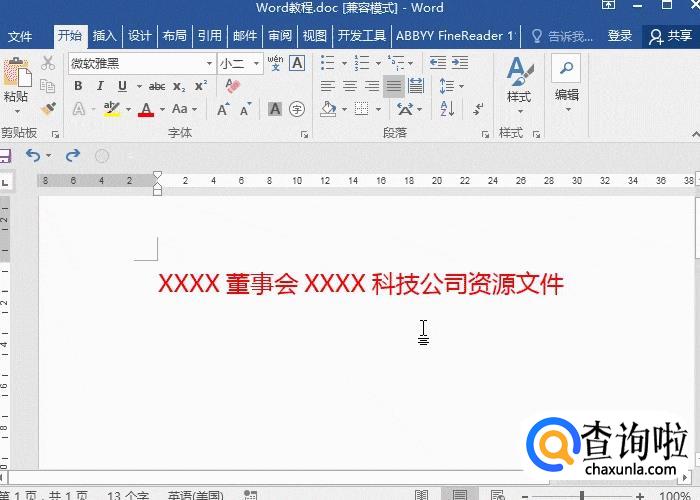Image resolution: width=700 pixels, height=500 pixels.
Task: Click the 登录 sign-in button
Action: (x=620, y=36)
